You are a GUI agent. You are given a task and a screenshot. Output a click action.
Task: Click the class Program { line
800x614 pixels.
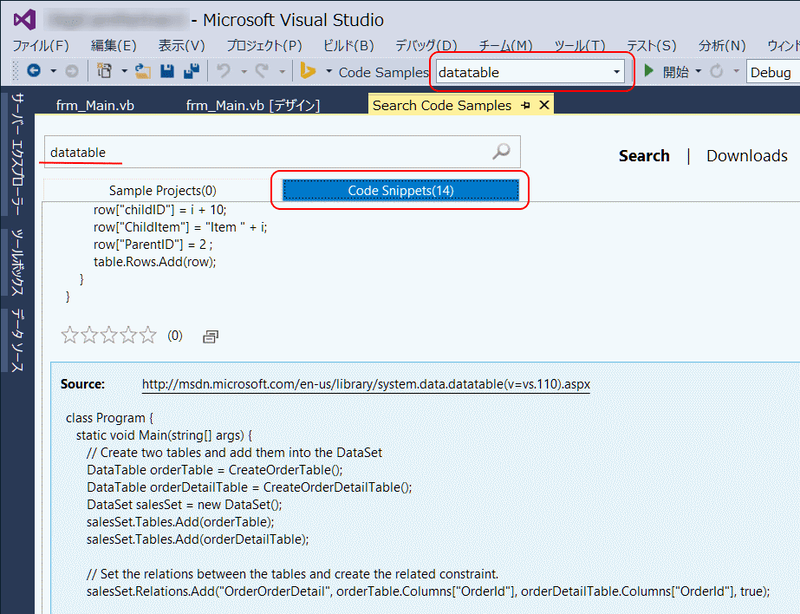[109, 418]
